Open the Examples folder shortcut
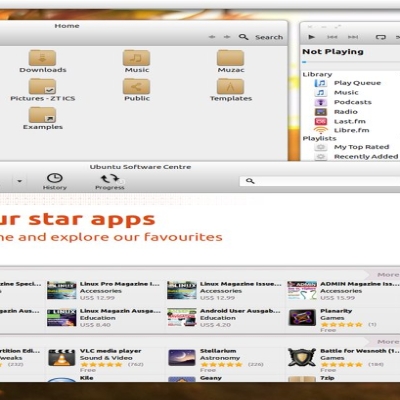The width and height of the screenshot is (400, 400). click(43, 118)
